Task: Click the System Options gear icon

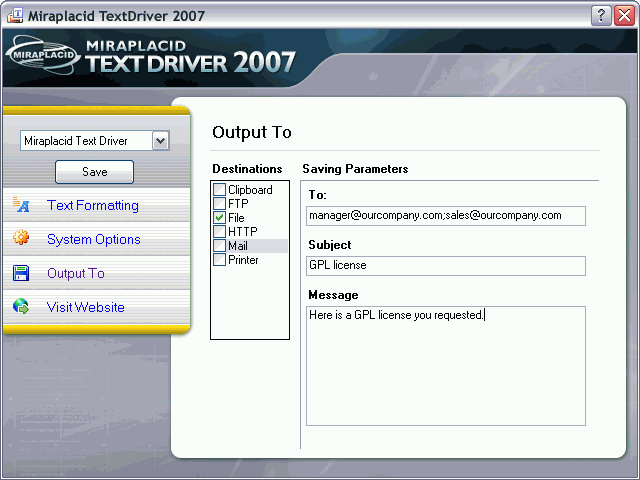Action: [x=21, y=237]
